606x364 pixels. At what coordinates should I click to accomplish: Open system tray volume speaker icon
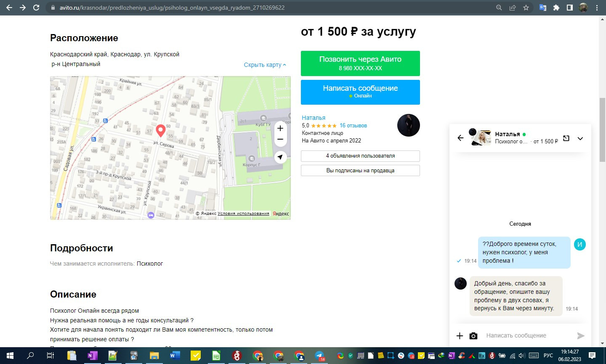[522, 356]
